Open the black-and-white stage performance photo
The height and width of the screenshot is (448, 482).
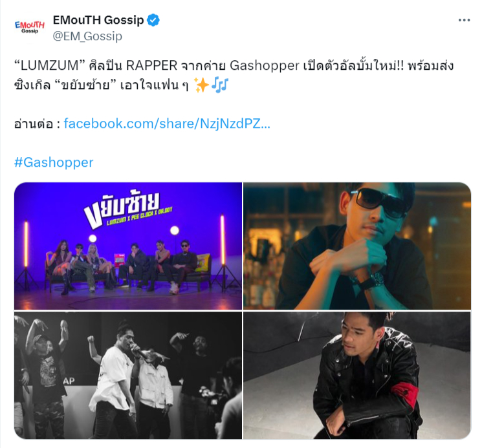(x=128, y=375)
